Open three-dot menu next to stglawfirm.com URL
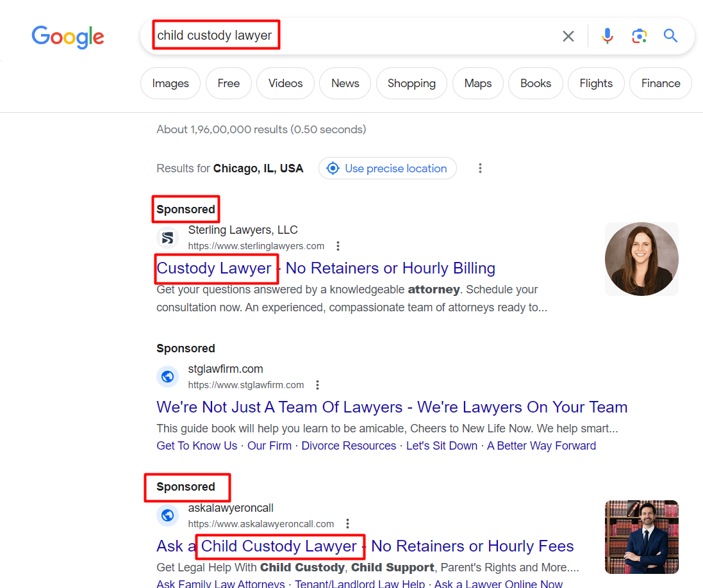The height and width of the screenshot is (588, 703). [317, 385]
